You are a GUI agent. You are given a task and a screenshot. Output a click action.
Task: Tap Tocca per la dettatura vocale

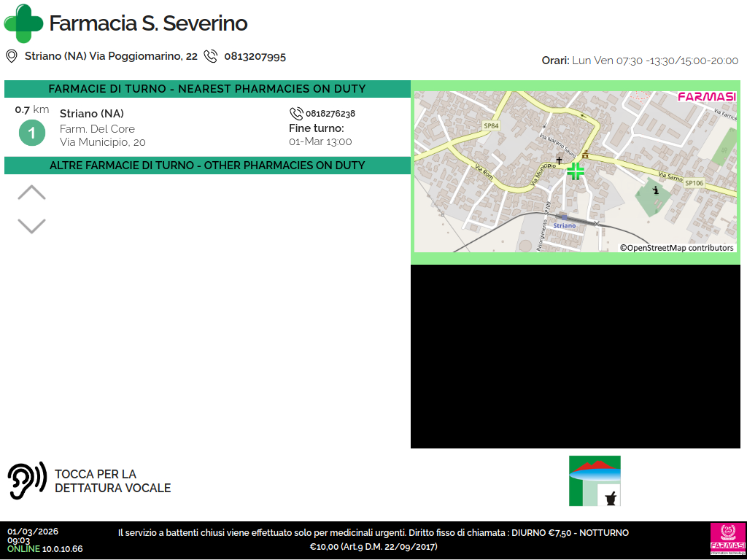tap(112, 481)
